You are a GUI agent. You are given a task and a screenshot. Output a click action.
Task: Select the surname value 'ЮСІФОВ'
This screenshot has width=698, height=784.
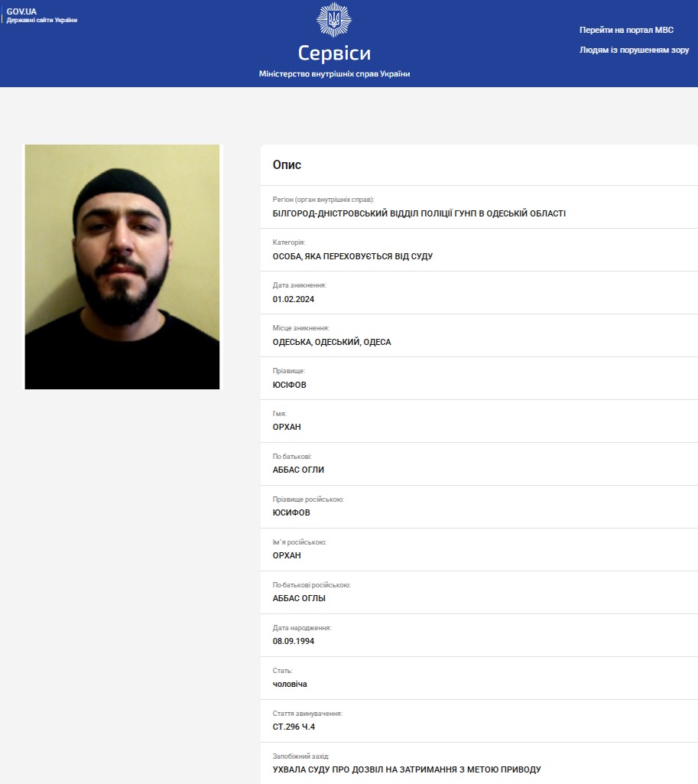289,385
